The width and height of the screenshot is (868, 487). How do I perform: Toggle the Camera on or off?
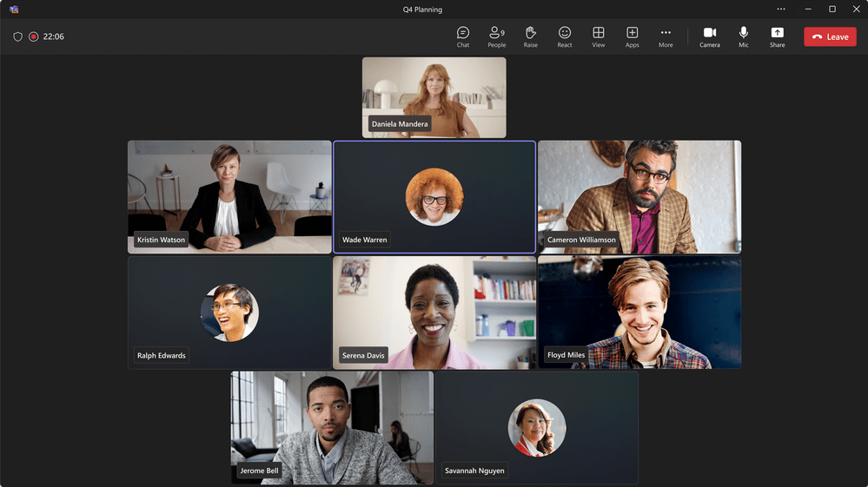click(x=709, y=36)
